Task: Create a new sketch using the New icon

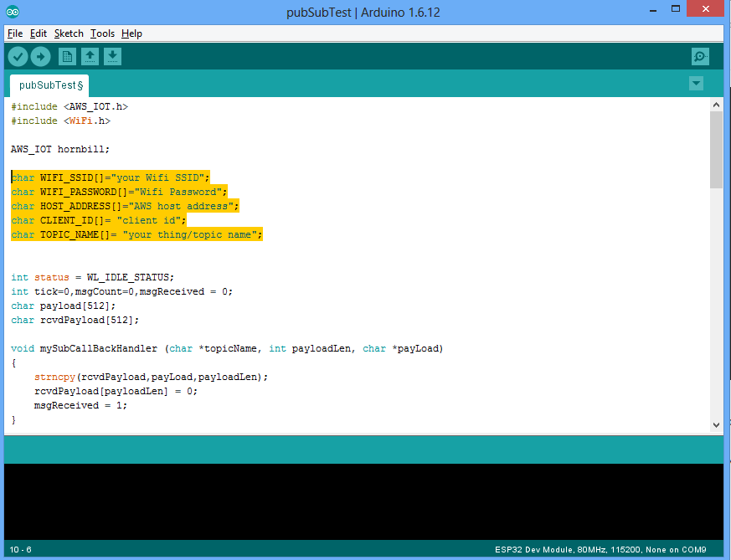Action: click(67, 56)
